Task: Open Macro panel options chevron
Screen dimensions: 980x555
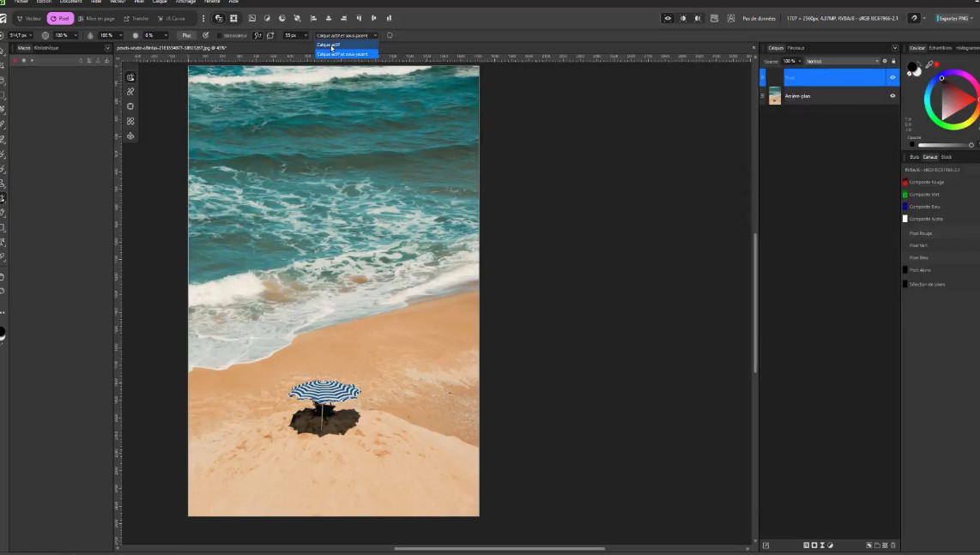Action: click(x=107, y=48)
